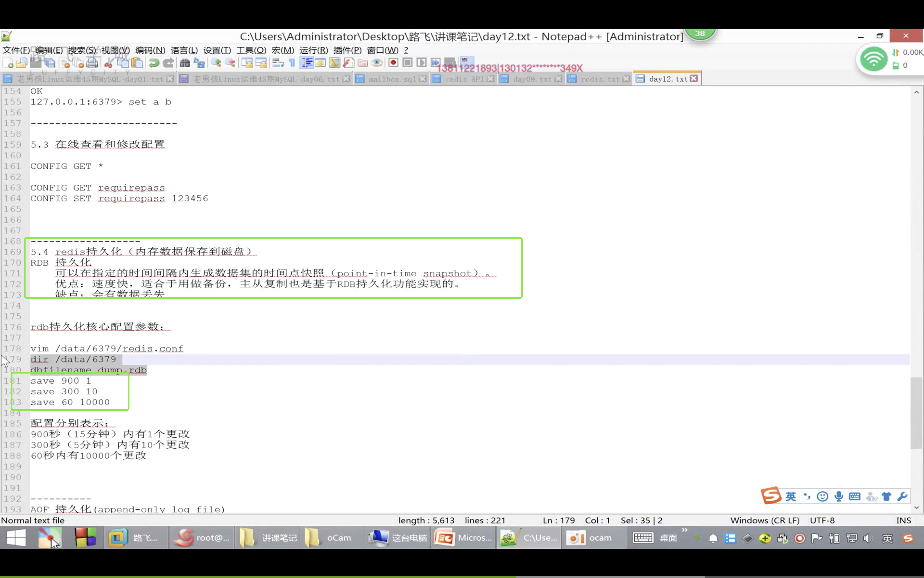Toggle synchronized horizontal scrolling
The width and height of the screenshot is (924, 578).
[261, 63]
